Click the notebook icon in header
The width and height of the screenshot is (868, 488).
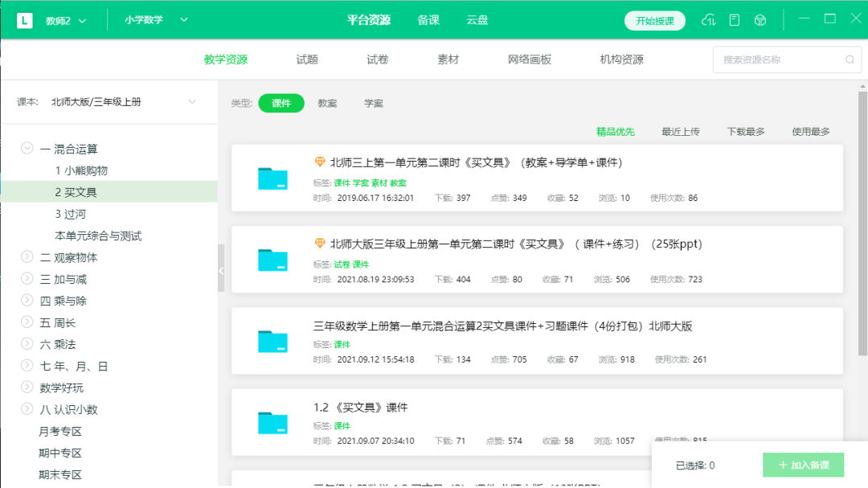[x=734, y=20]
